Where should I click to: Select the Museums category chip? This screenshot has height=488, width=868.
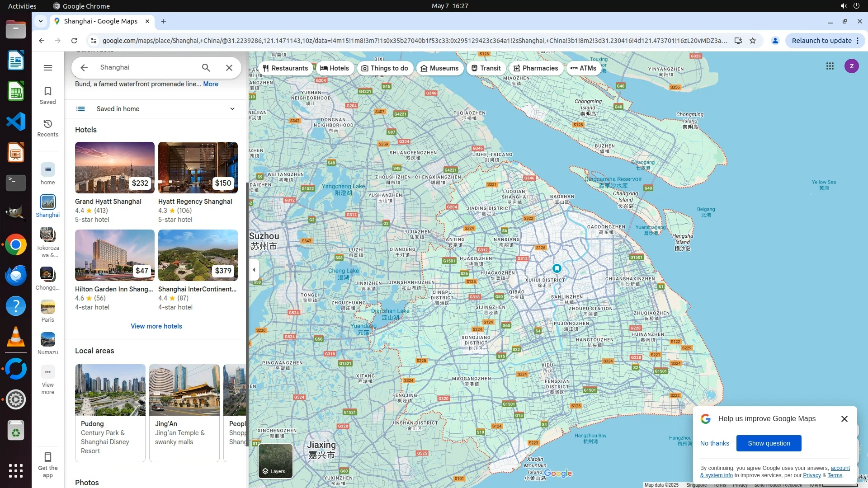tap(439, 68)
